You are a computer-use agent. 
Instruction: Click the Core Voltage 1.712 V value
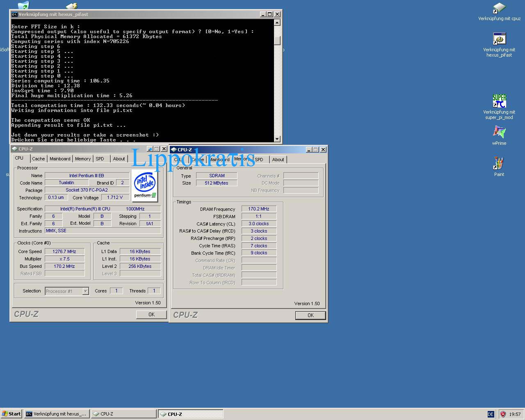tap(115, 197)
